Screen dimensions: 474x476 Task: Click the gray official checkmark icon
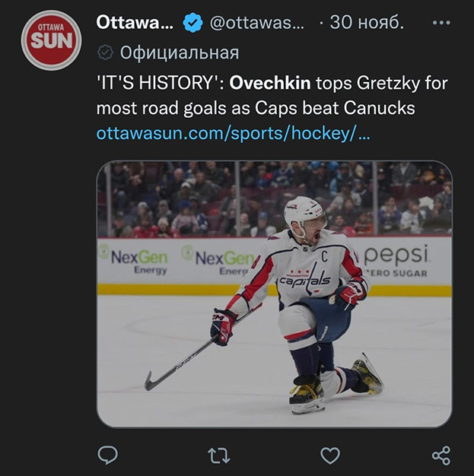(x=104, y=52)
